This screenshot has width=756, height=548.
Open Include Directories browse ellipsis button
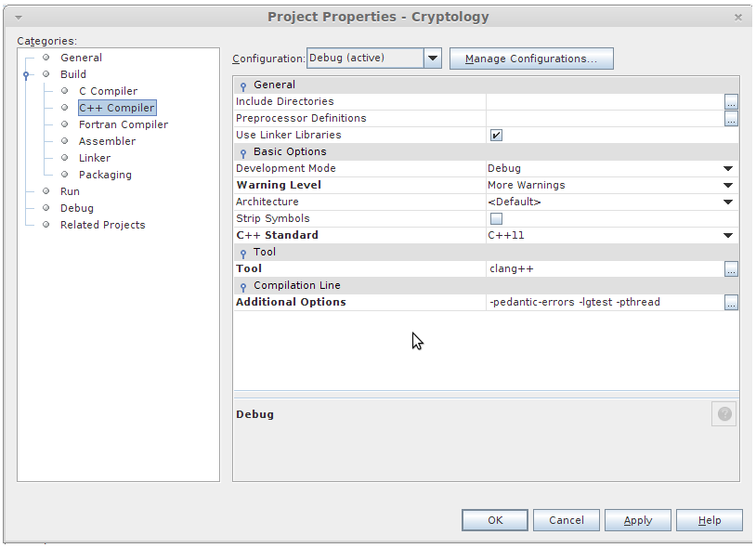coord(731,102)
